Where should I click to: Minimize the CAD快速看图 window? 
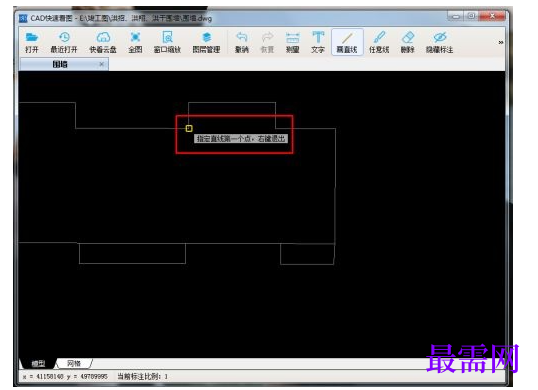456,16
